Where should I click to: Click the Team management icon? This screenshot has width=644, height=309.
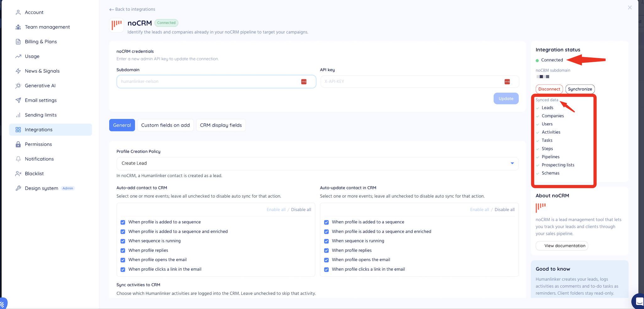18,27
